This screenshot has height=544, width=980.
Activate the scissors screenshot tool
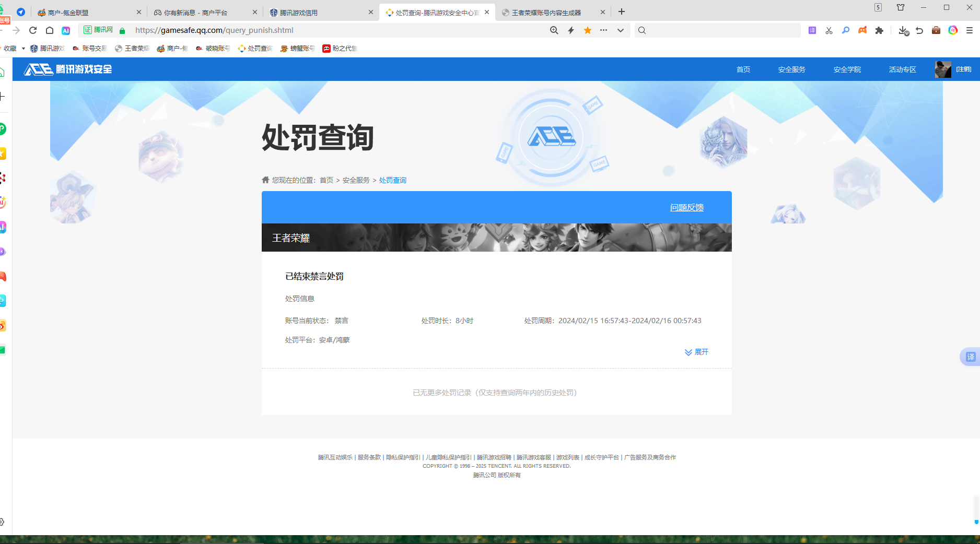coord(829,30)
